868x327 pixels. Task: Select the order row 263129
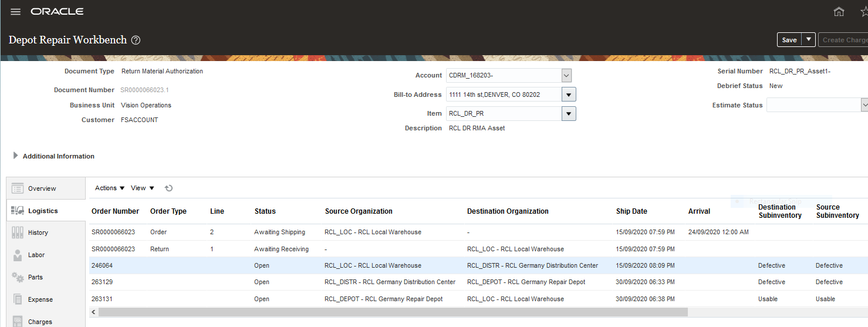(102, 282)
